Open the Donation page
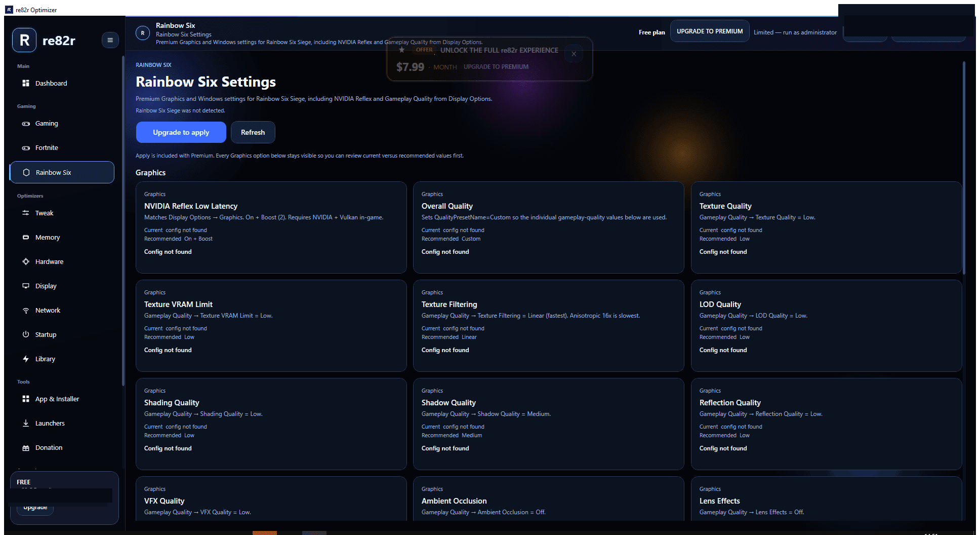The width and height of the screenshot is (980, 535). pos(62,447)
